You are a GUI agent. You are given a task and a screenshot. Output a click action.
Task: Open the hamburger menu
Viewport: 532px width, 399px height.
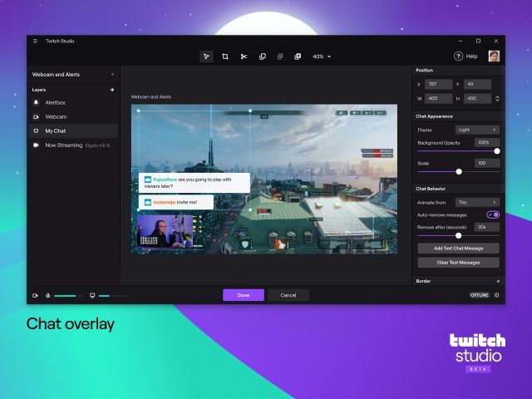tap(35, 41)
